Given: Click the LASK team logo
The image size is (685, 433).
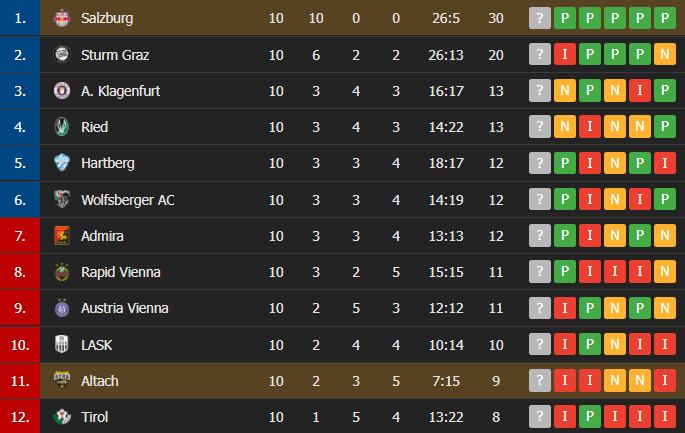Looking at the screenshot, I should coord(62,345).
